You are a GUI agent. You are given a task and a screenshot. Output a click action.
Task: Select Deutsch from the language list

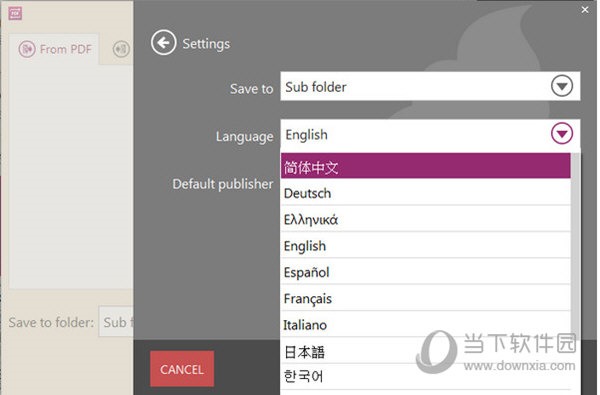click(x=426, y=193)
